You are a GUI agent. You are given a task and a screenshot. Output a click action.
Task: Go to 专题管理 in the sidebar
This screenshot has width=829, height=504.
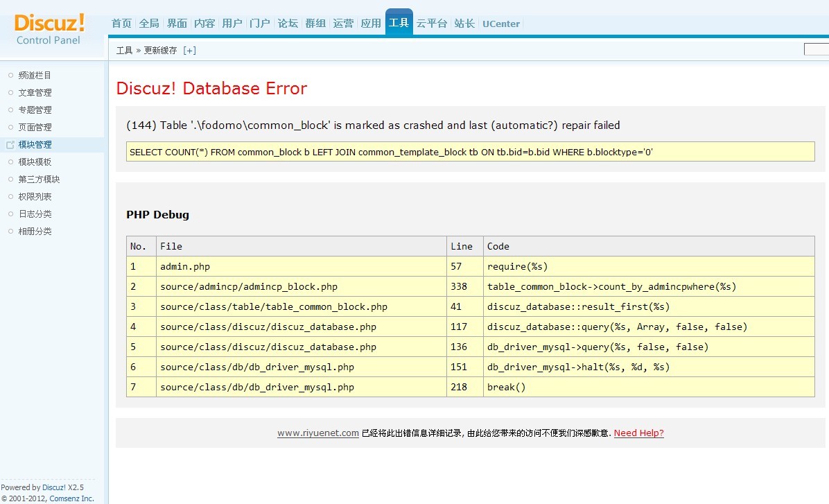click(x=35, y=110)
